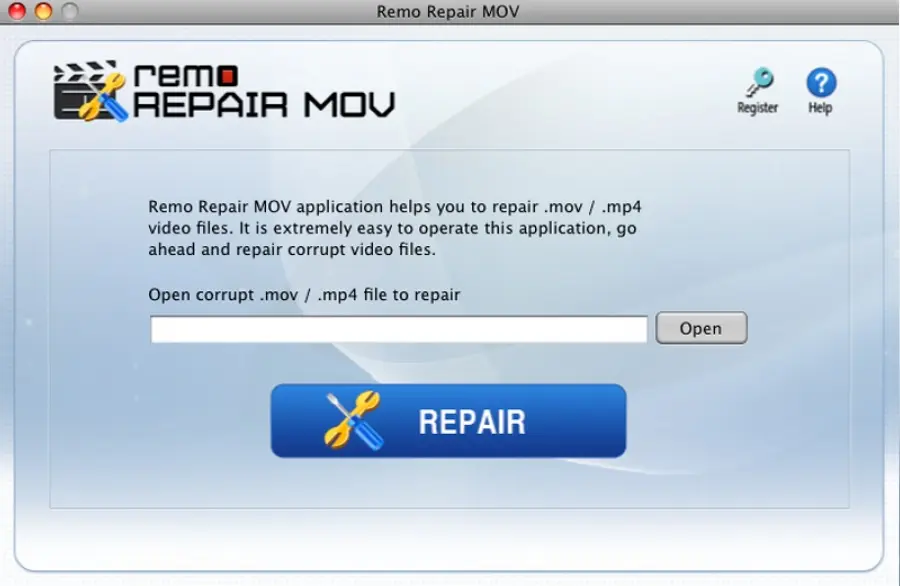Click the red square in the remo logo
900x586 pixels.
(x=228, y=76)
